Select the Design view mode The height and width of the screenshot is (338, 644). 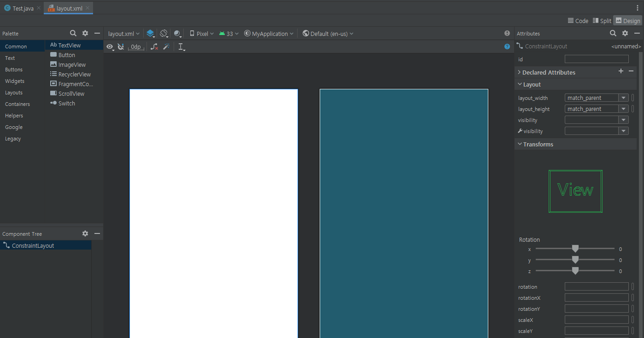click(628, 21)
